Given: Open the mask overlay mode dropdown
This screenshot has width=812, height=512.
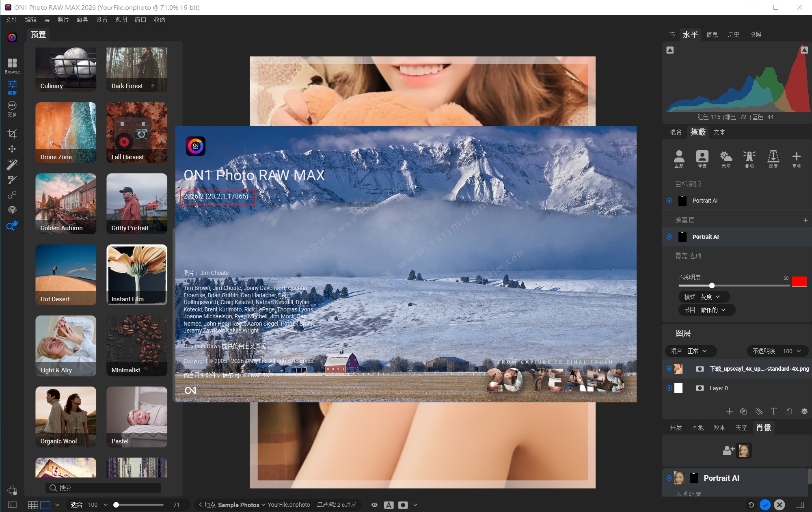Looking at the screenshot, I should tap(704, 297).
